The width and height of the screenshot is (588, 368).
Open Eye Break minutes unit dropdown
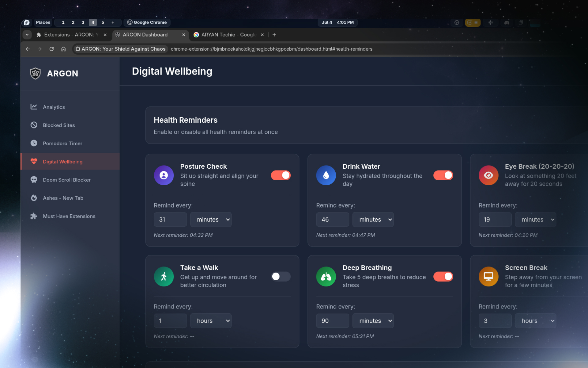[x=535, y=219]
